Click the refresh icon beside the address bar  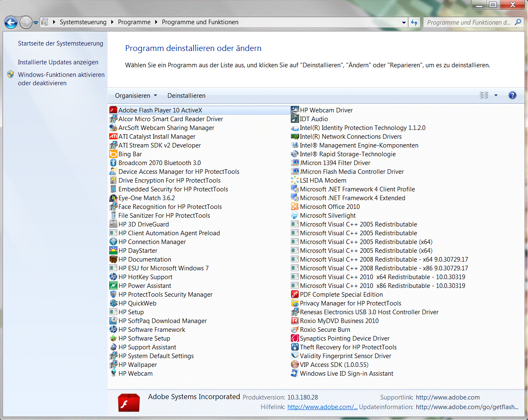point(414,23)
